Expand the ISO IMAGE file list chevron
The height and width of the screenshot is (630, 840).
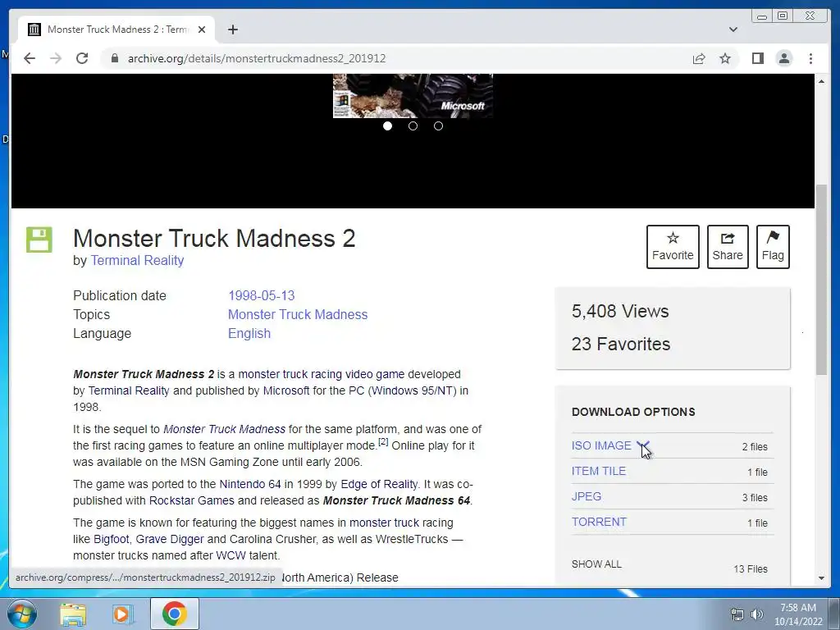[x=643, y=445]
